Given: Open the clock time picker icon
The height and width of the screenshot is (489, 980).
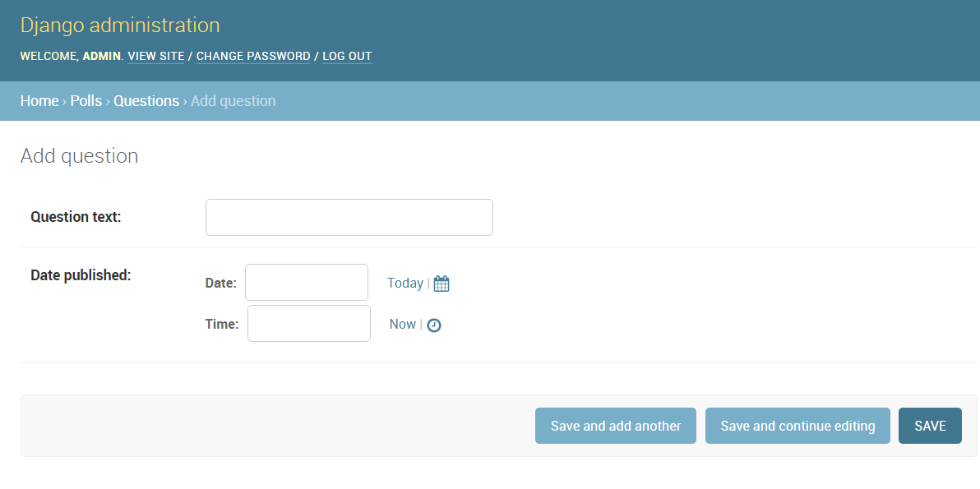Looking at the screenshot, I should (434, 325).
